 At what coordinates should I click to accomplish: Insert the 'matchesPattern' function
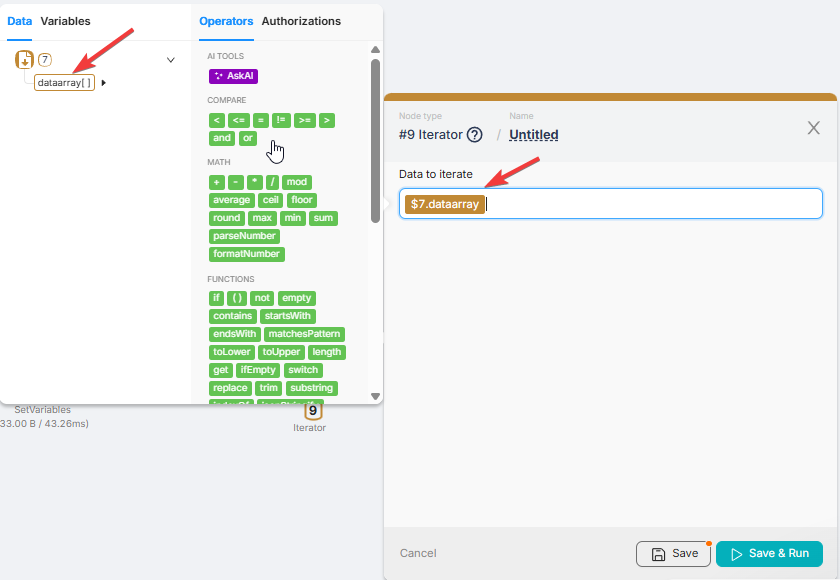pos(304,334)
